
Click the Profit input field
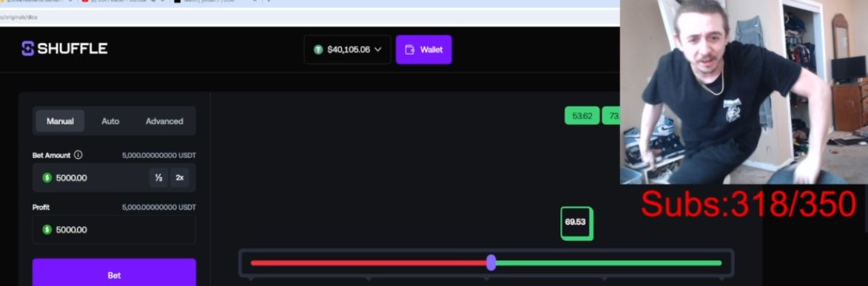(114, 230)
